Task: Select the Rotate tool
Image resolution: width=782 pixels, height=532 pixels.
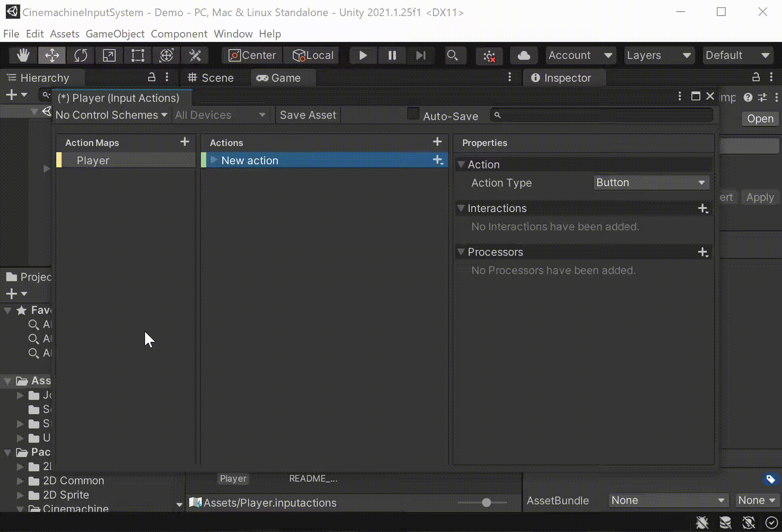Action: tap(81, 55)
